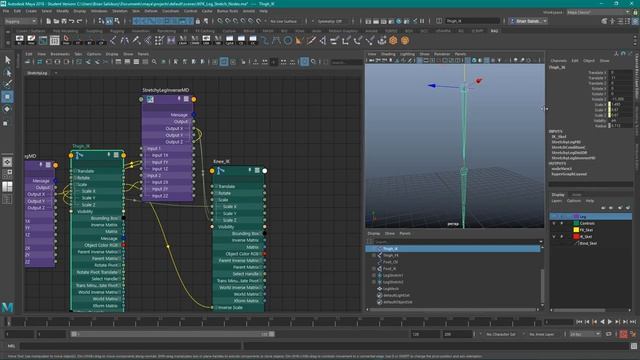Screen dimensions: 640x360
Task: Click the object name field showing Thigh_IK
Action: click(x=472, y=21)
